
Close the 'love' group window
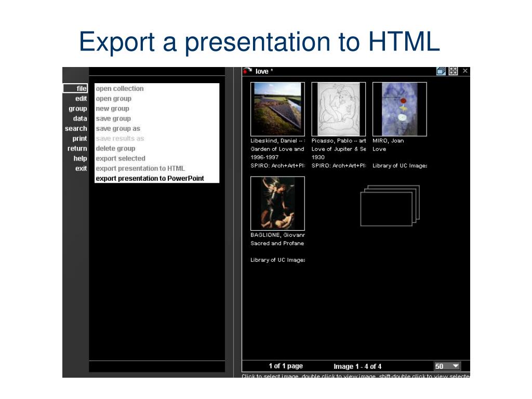(x=465, y=71)
